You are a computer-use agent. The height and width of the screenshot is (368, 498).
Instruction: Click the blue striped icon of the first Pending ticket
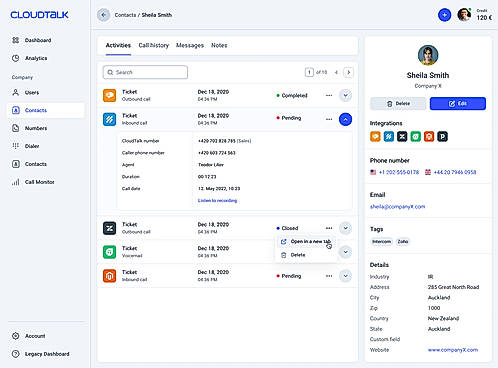[110, 119]
